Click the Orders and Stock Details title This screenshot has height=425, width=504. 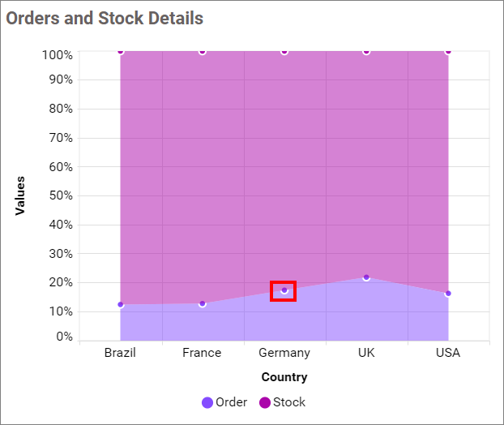(x=105, y=18)
